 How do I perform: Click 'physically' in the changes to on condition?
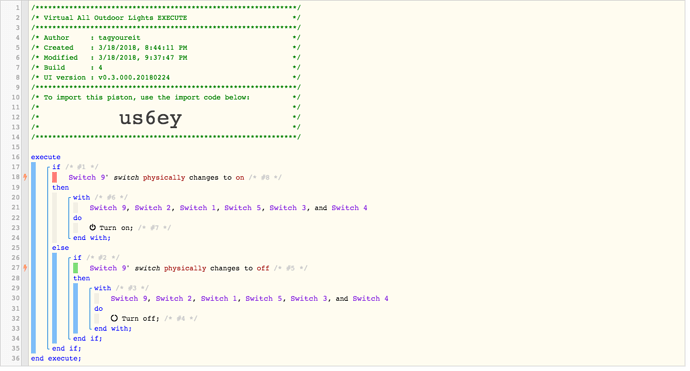pos(164,177)
